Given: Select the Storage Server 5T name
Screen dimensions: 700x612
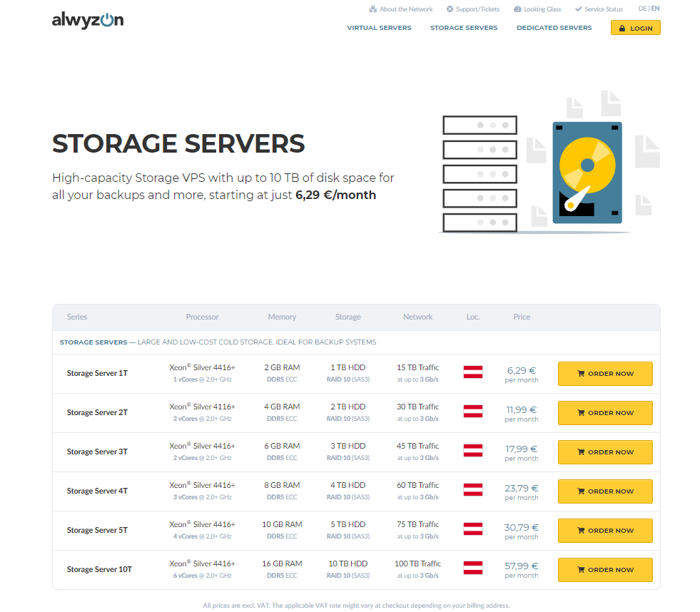Looking at the screenshot, I should point(97,530).
